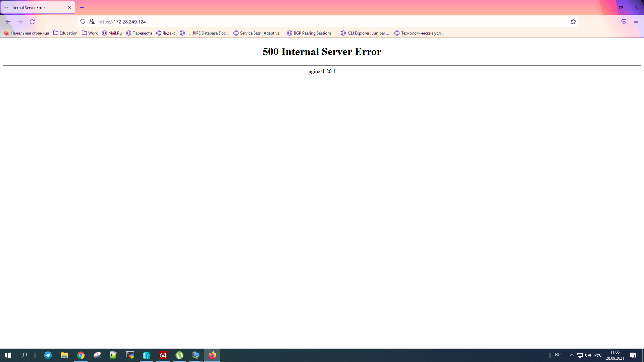Open tracking protection shield icon
This screenshot has width=644, height=362.
(83, 22)
